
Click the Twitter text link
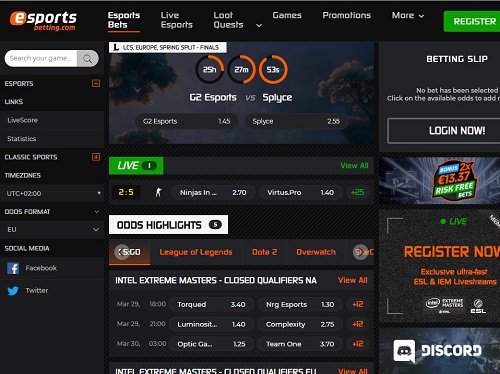click(x=37, y=291)
